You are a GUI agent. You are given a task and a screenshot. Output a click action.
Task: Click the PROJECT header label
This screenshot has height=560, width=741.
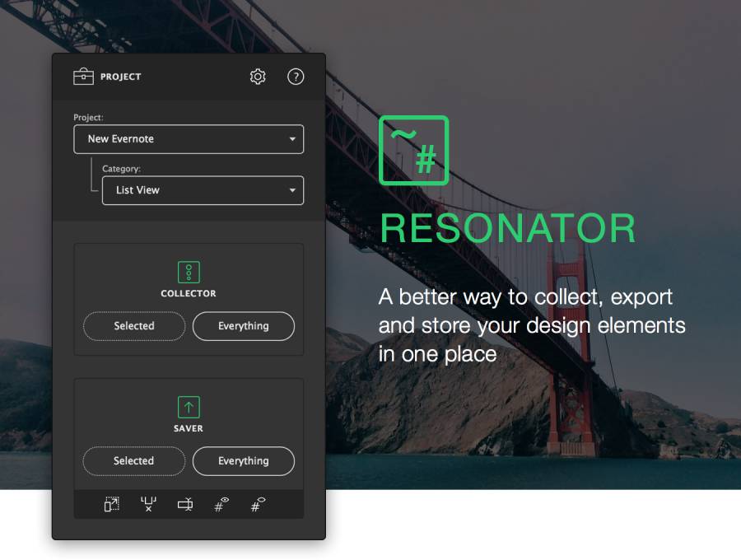coord(121,77)
